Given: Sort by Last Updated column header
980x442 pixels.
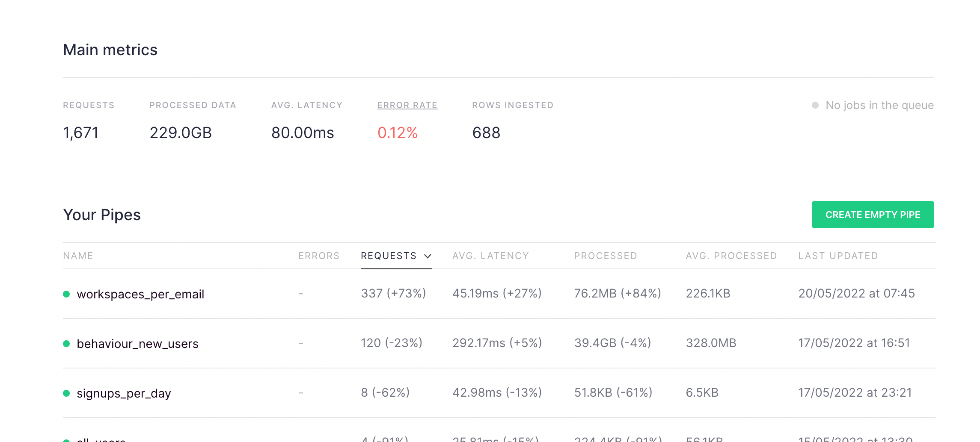Looking at the screenshot, I should [x=838, y=256].
